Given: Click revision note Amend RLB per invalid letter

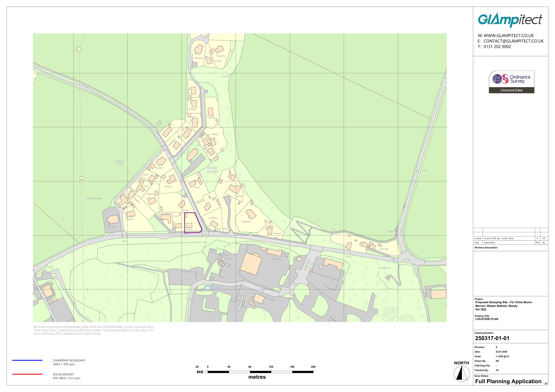Looking at the screenshot, I should pyautogui.click(x=499, y=238).
